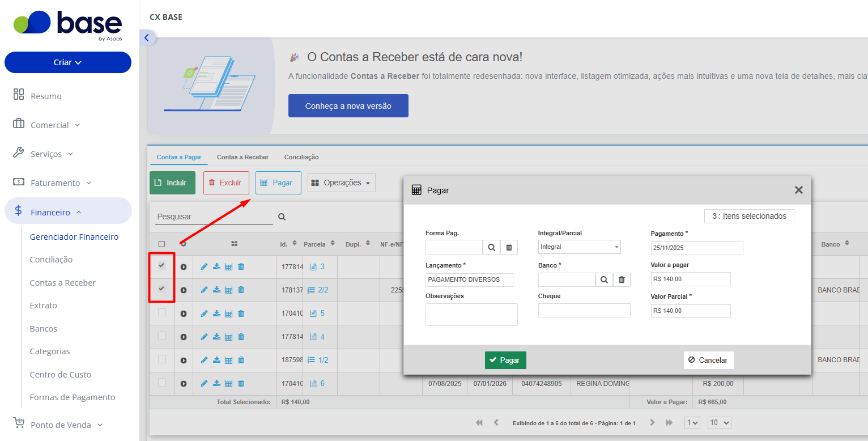The image size is (868, 441).
Task: Go to the last page of the table
Action: [x=669, y=423]
